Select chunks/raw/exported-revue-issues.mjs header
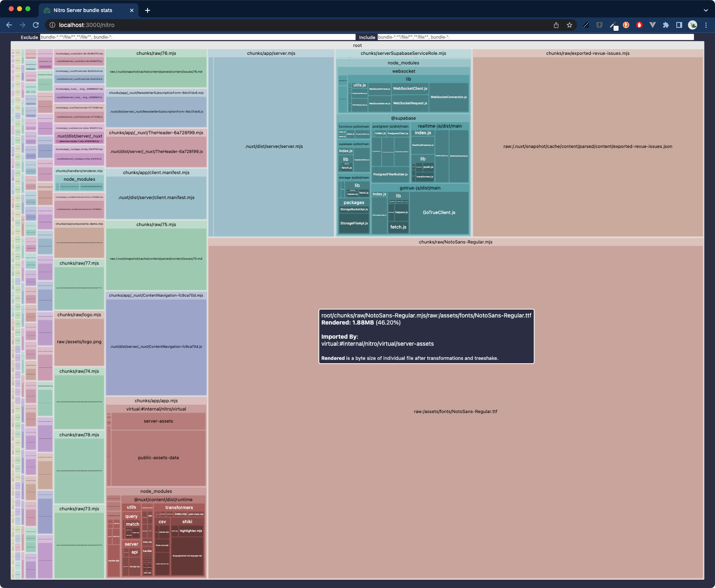This screenshot has width=715, height=588. tap(588, 53)
